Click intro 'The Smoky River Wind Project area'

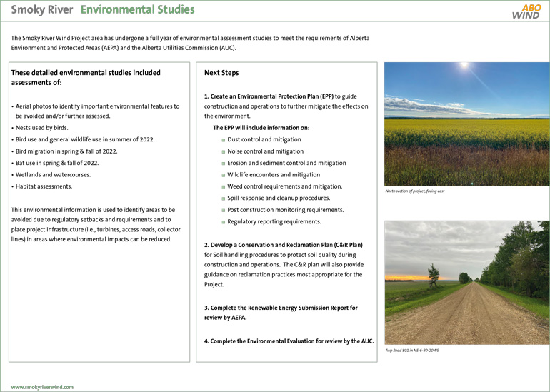tap(190, 43)
